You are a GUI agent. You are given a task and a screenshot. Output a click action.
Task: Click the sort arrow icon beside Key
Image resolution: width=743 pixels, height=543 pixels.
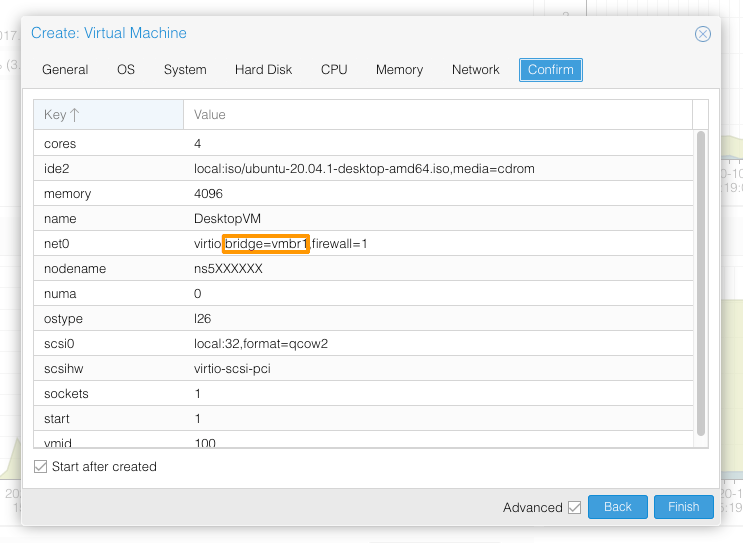click(x=75, y=115)
